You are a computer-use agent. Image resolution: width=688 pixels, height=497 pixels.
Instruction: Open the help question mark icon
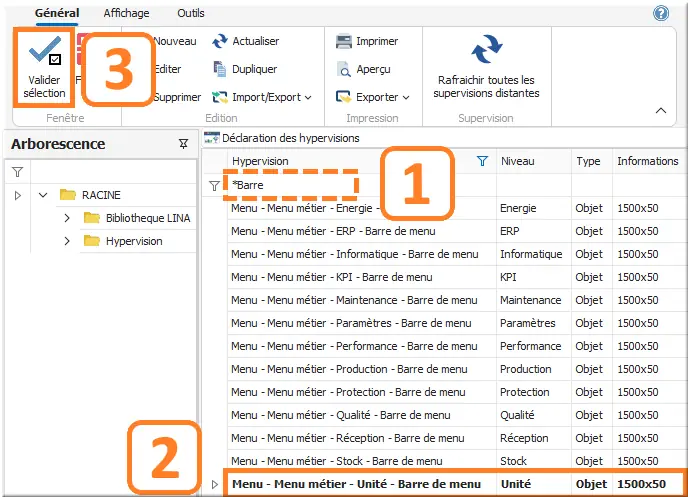coord(661,13)
